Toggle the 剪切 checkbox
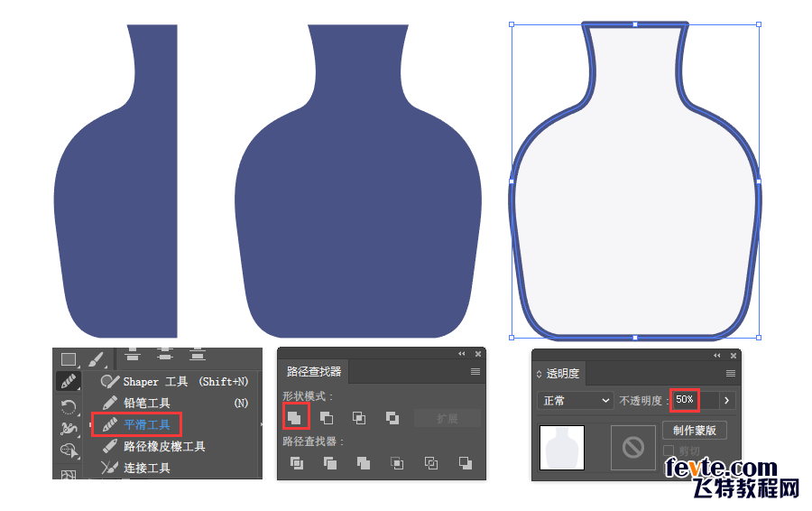 [x=669, y=451]
